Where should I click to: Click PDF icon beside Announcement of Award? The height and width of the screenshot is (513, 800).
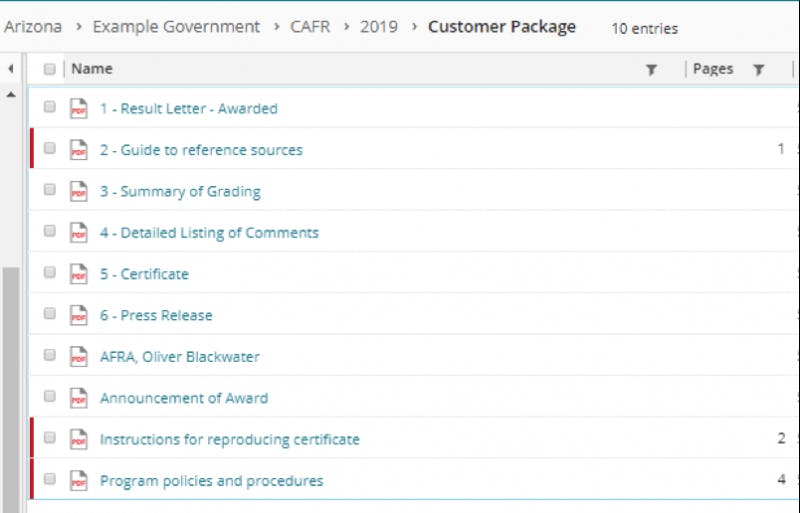(79, 398)
